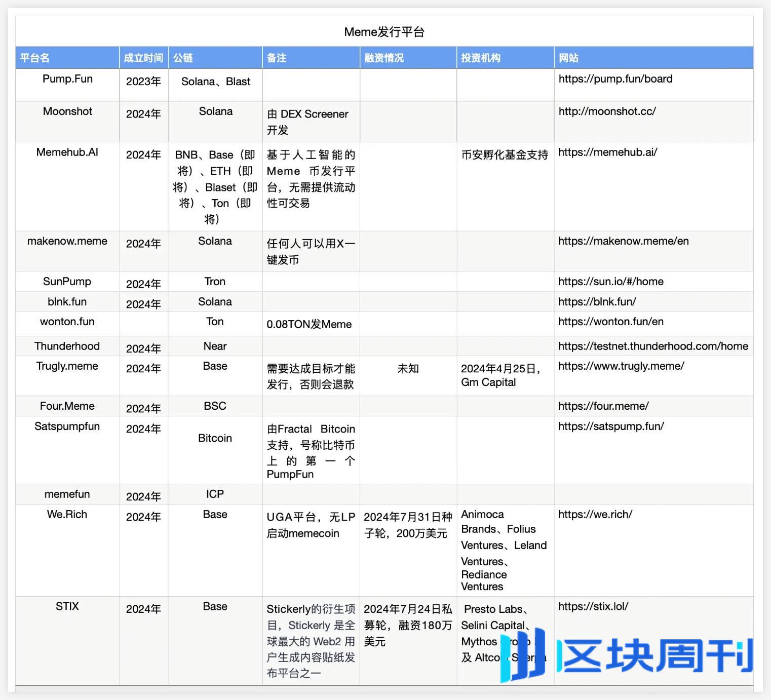Image resolution: width=771 pixels, height=700 pixels.
Task: Click the memefun platform name cell
Action: point(67,494)
